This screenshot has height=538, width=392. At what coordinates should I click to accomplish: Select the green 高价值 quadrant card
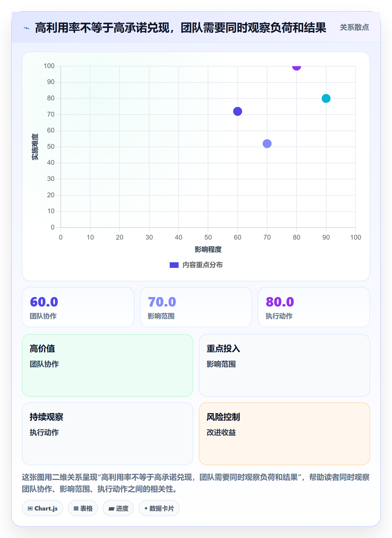coord(108,365)
